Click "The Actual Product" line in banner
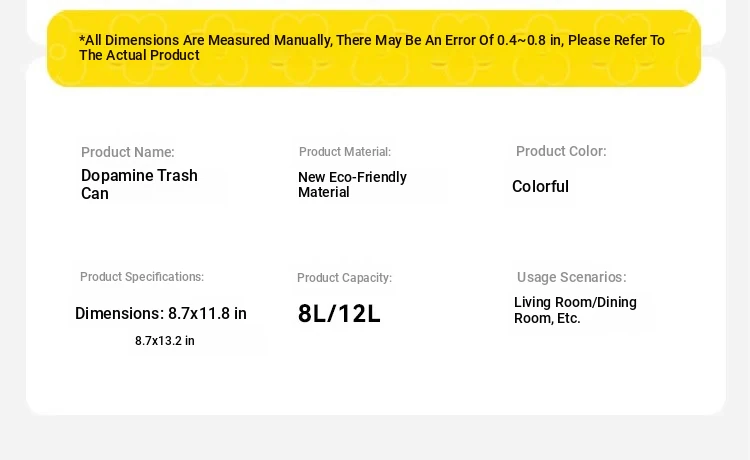 click(139, 55)
